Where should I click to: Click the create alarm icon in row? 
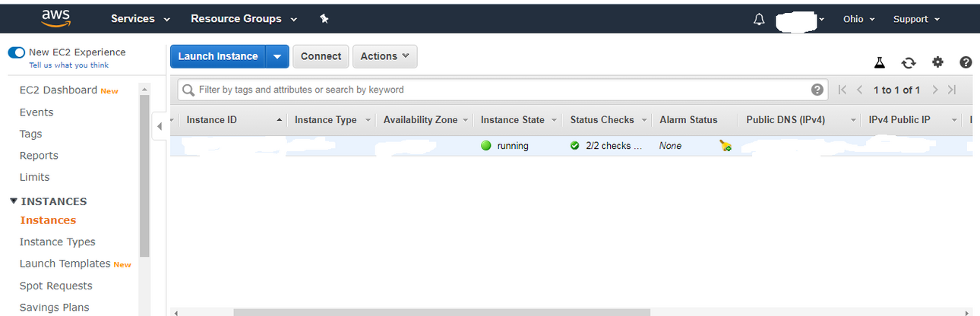coord(726,146)
